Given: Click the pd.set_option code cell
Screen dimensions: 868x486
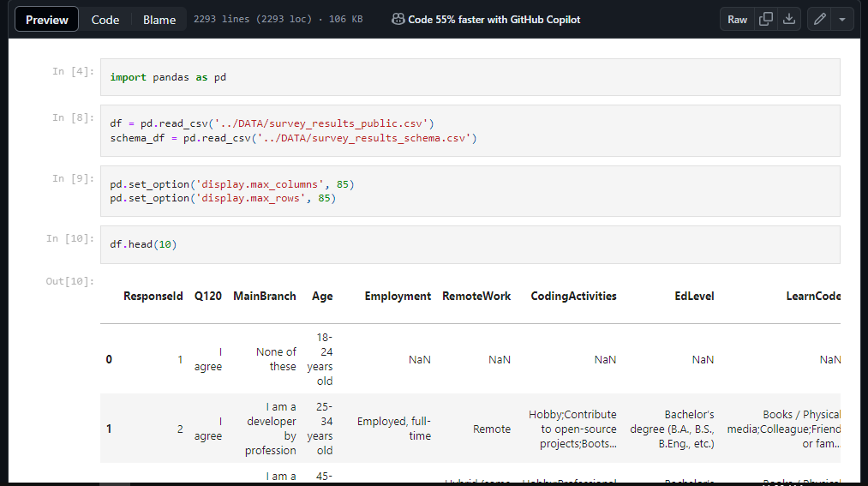Looking at the screenshot, I should click(x=470, y=191).
